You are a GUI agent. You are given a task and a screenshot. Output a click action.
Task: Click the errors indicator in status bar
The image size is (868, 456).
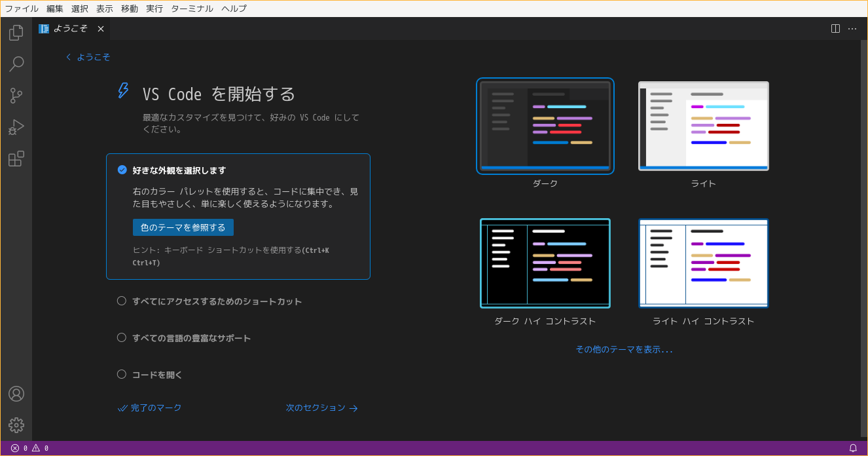(x=19, y=448)
